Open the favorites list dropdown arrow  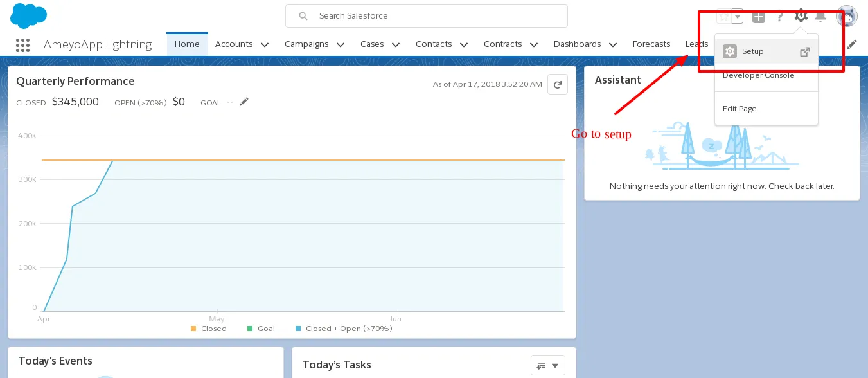tap(738, 17)
